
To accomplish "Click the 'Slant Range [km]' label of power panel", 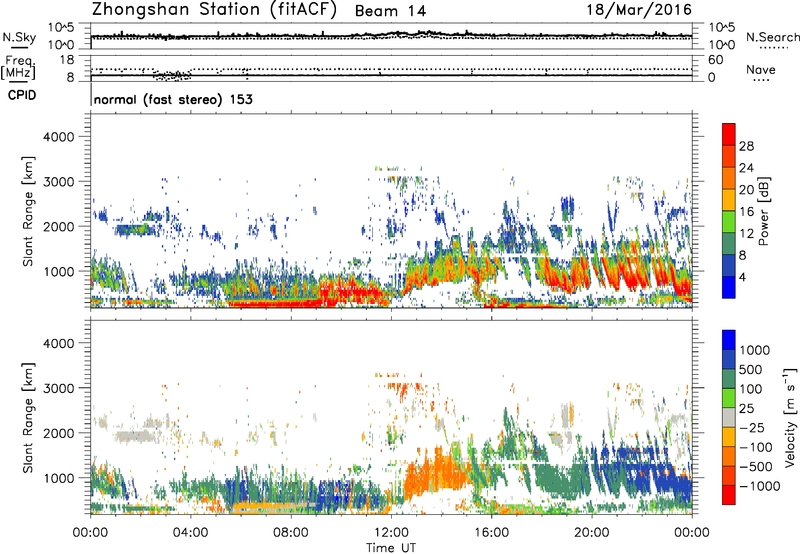I will coord(28,211).
